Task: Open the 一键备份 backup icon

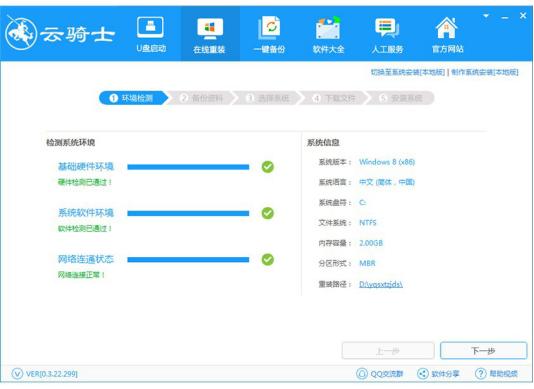Action: [269, 27]
